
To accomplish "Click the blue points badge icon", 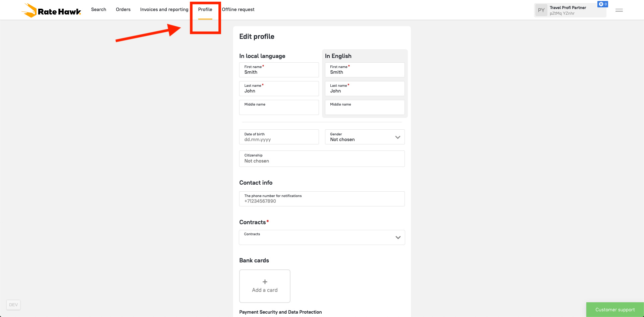I will tap(602, 4).
